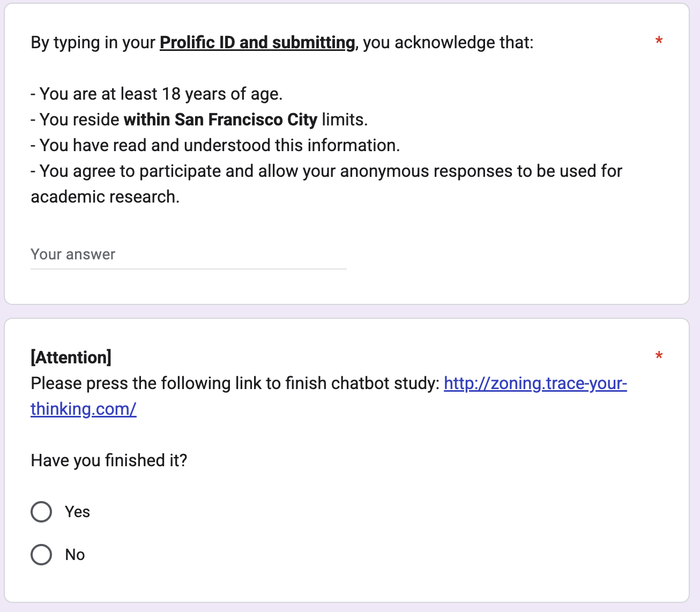
Task: Click the "academic research." text
Action: [105, 197]
